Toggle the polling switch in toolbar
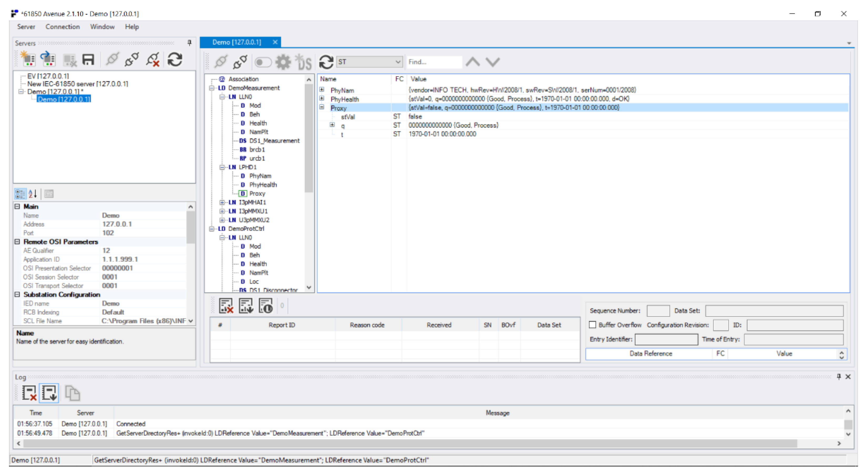Viewport: 868px width, 475px height. 263,62
